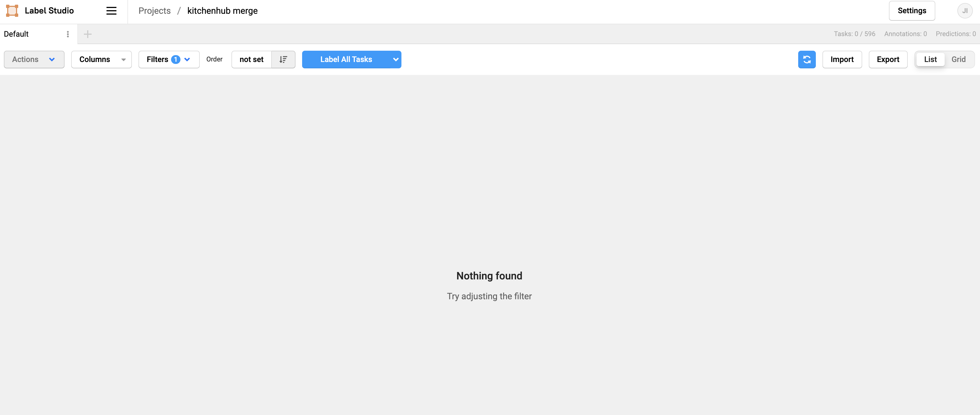Screen dimensions: 980x415
Task: Open Default tab options three-dot menu
Action: pyautogui.click(x=68, y=34)
